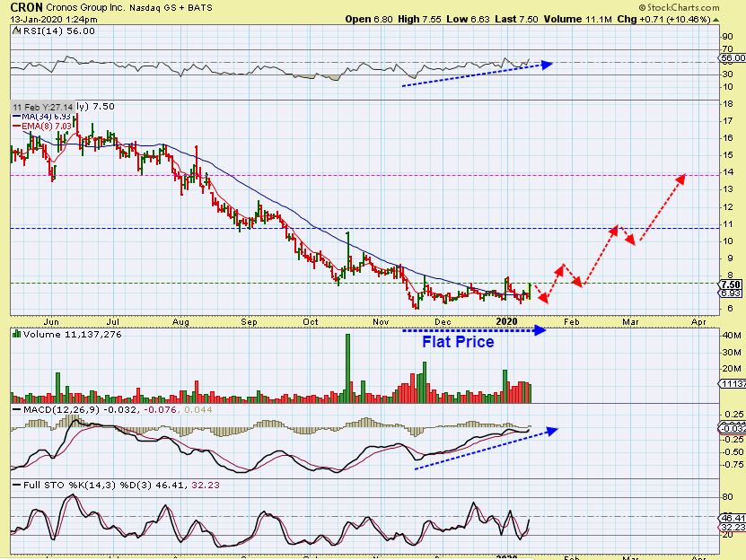Click the header Volume 11.1M value
The width and height of the screenshot is (746, 560).
click(577, 20)
